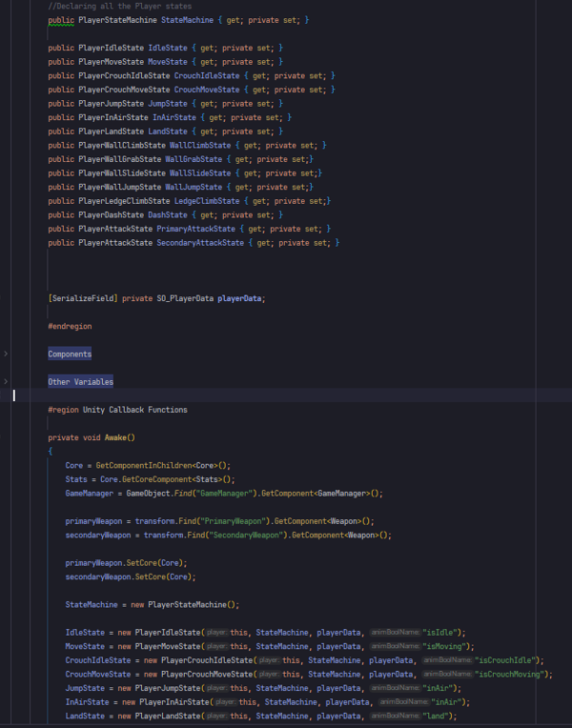This screenshot has height=728, width=572.
Task: Click the '//Declaring all the Player states' comment
Action: pyautogui.click(x=119, y=7)
